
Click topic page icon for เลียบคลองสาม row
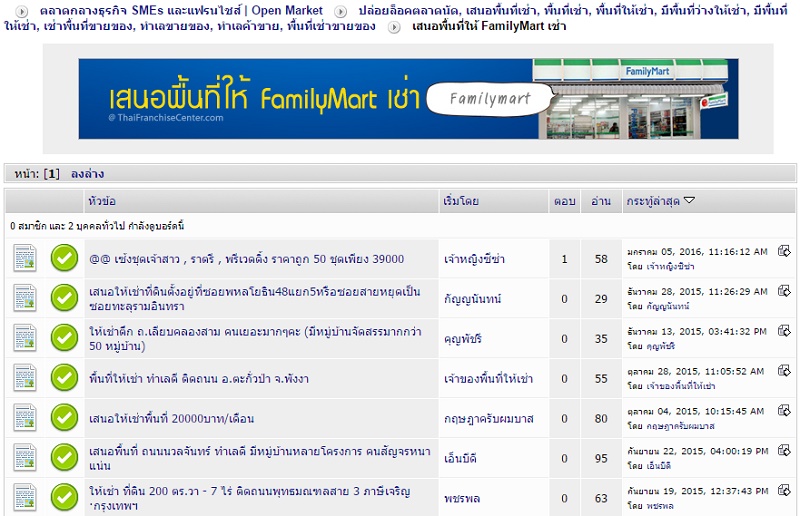tap(25, 338)
